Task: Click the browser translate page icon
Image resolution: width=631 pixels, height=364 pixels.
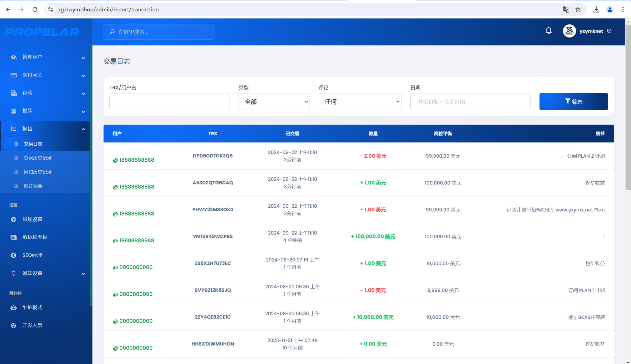Action: 566,9
